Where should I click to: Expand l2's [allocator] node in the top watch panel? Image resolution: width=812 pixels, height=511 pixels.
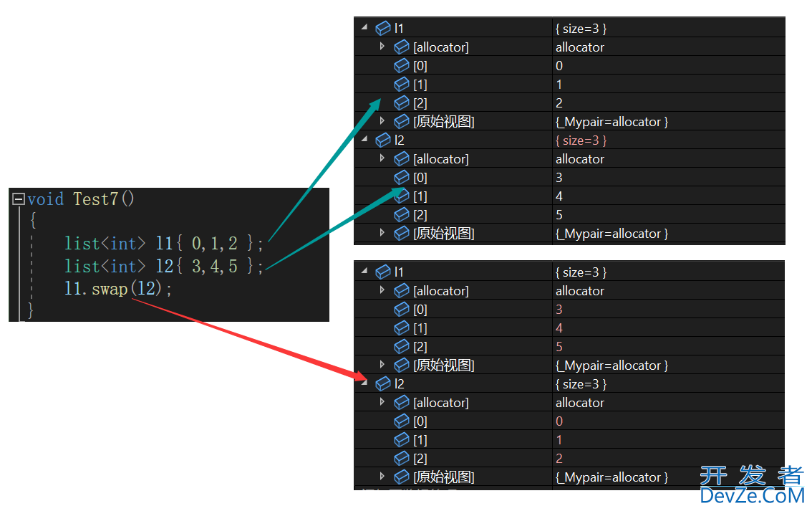[382, 158]
